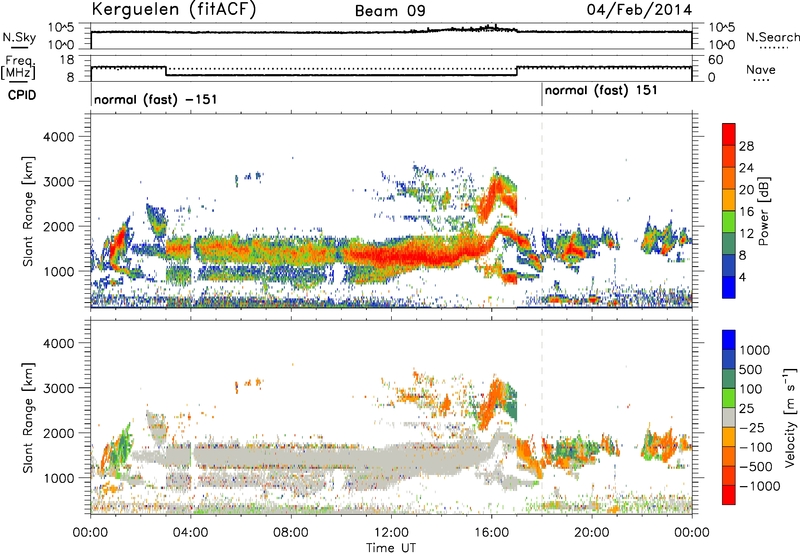Select the "4000" tick in the power panel

tap(58, 137)
